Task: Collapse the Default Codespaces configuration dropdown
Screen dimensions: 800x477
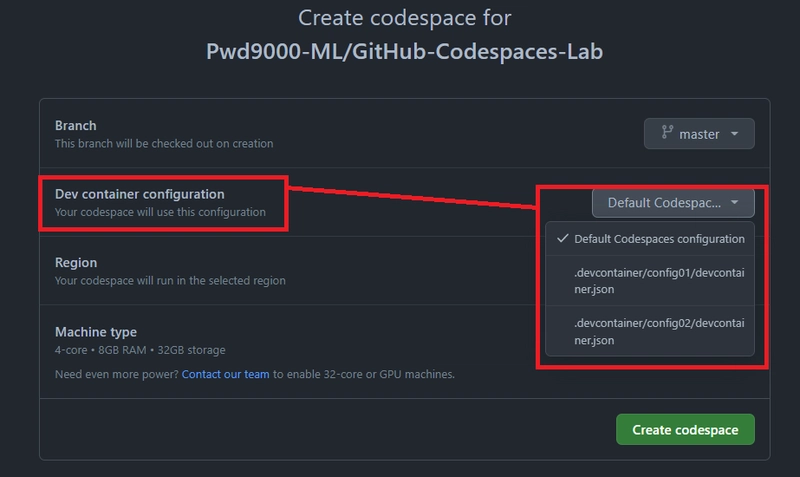Action: (671, 203)
